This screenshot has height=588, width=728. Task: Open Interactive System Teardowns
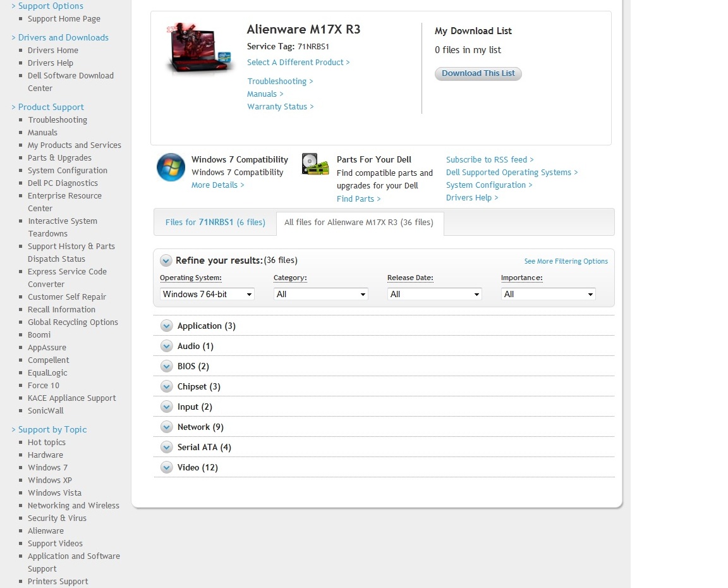[x=63, y=227]
